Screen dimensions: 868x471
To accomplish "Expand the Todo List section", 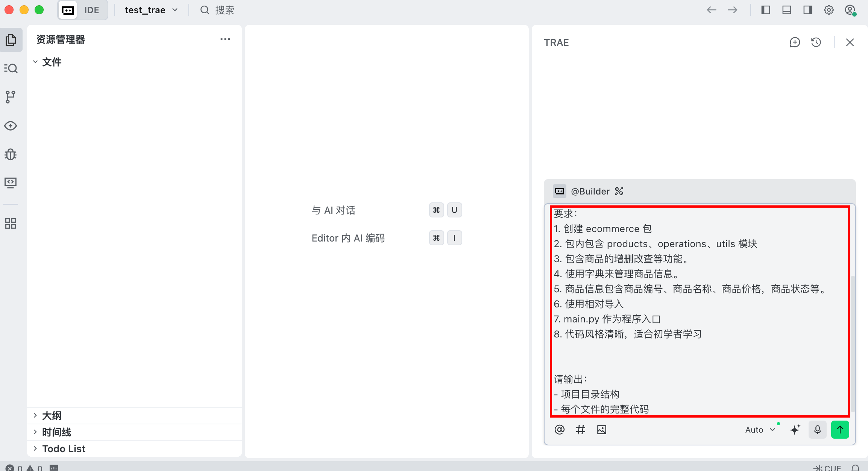I will [64, 449].
